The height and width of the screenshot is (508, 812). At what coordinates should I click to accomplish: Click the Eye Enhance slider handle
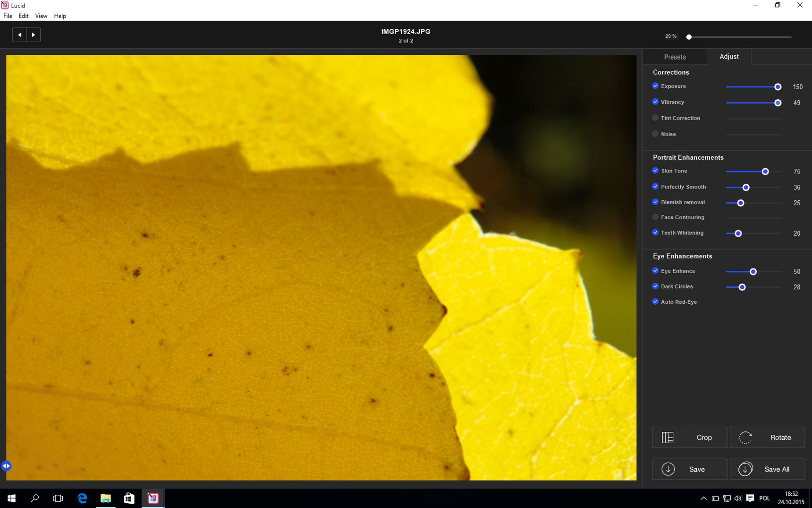tap(753, 272)
